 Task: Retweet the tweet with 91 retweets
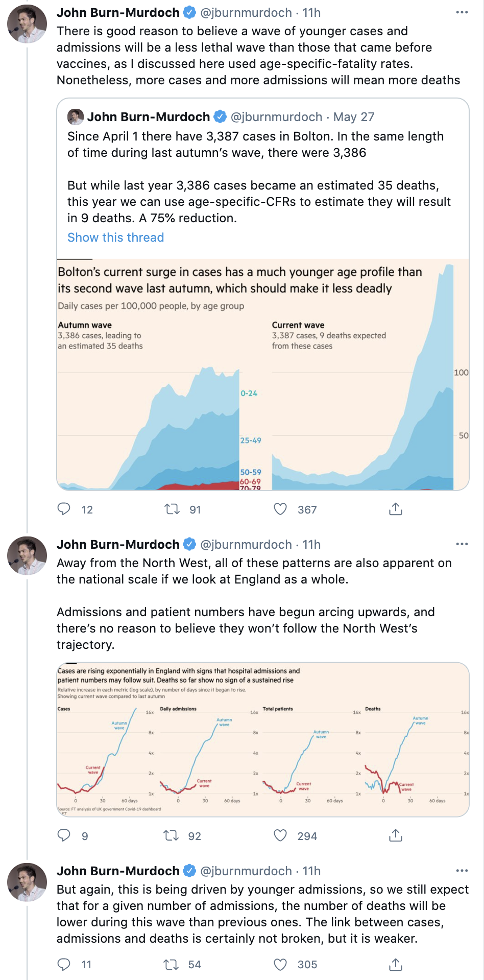172,509
